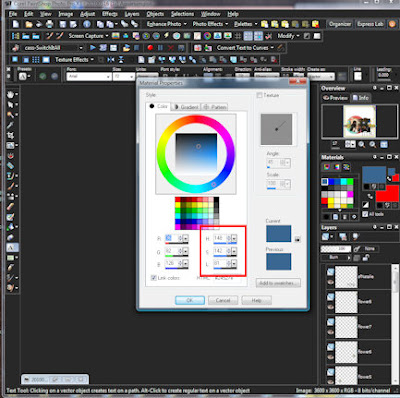400x398 pixels.
Task: Select the Crop tool
Action: tap(10, 135)
